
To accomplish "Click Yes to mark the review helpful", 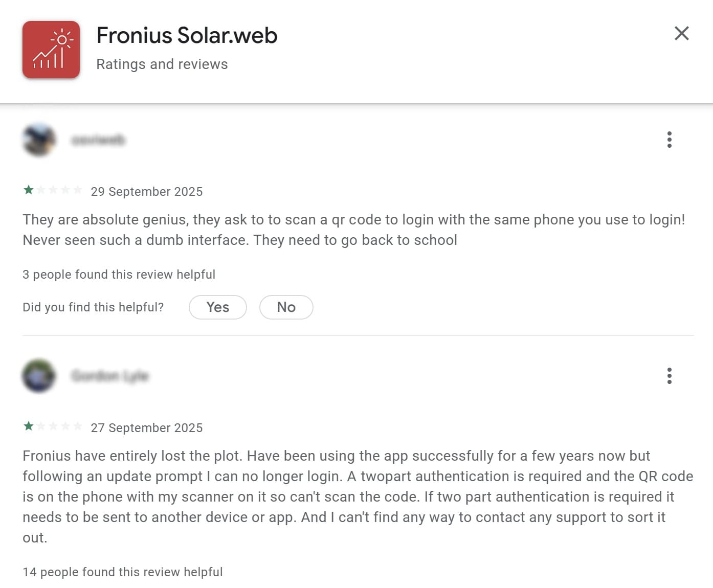I will pyautogui.click(x=217, y=307).
